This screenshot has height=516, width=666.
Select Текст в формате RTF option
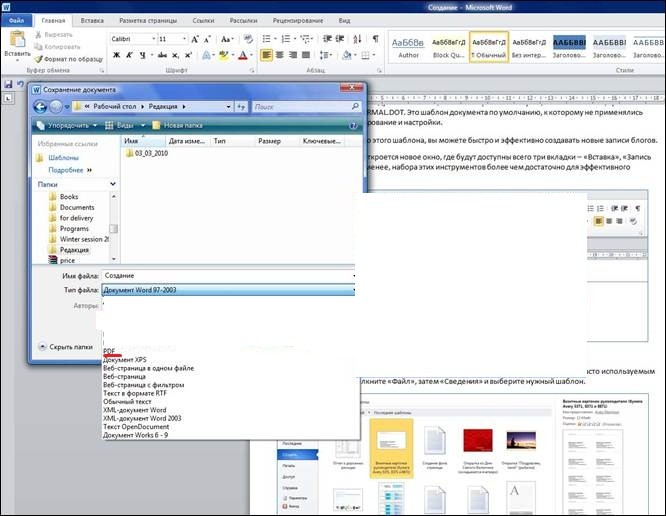135,393
